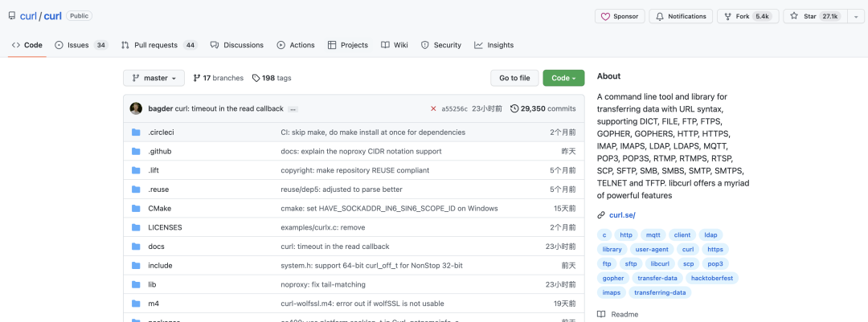Screen dimensions: 868x322
Task: Click the .github folder icon
Action: point(136,151)
